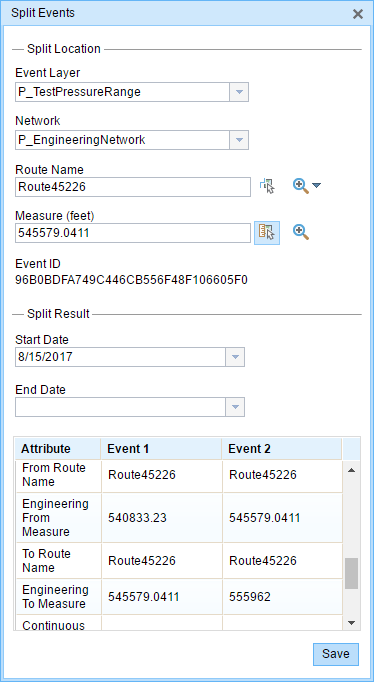Close the Split Events dialog
374x682 pixels.
tap(358, 14)
